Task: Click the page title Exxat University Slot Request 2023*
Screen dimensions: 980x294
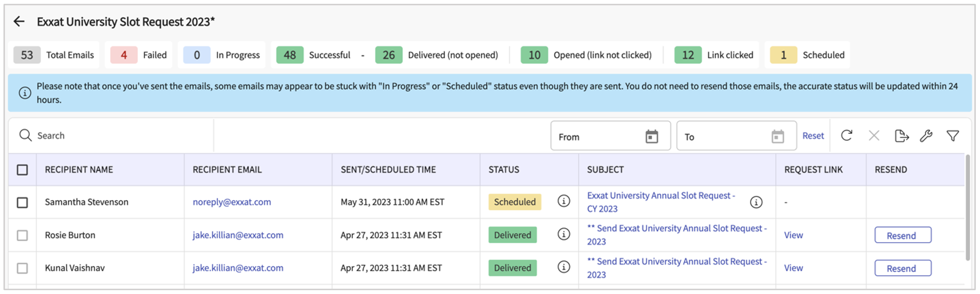Action: pos(126,22)
